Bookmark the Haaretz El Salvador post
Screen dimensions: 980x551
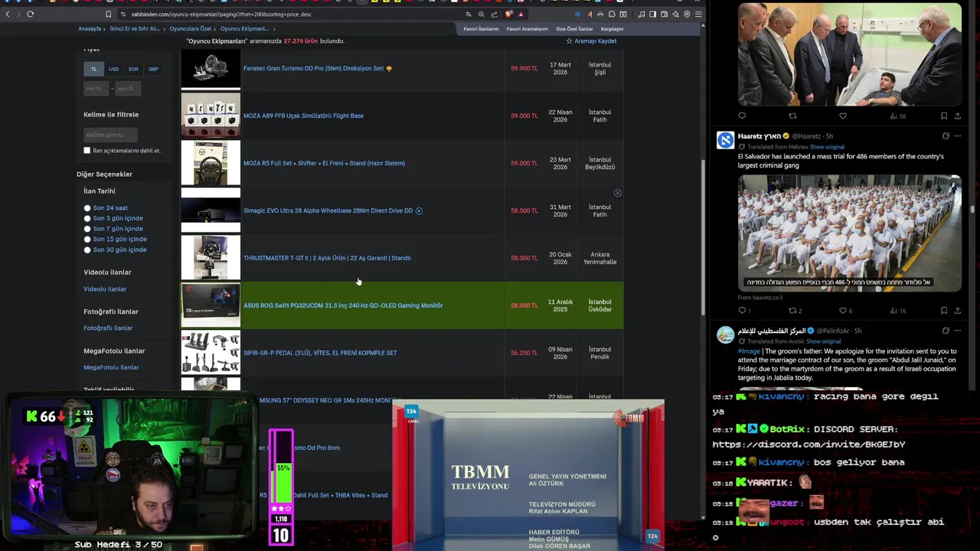(x=944, y=311)
